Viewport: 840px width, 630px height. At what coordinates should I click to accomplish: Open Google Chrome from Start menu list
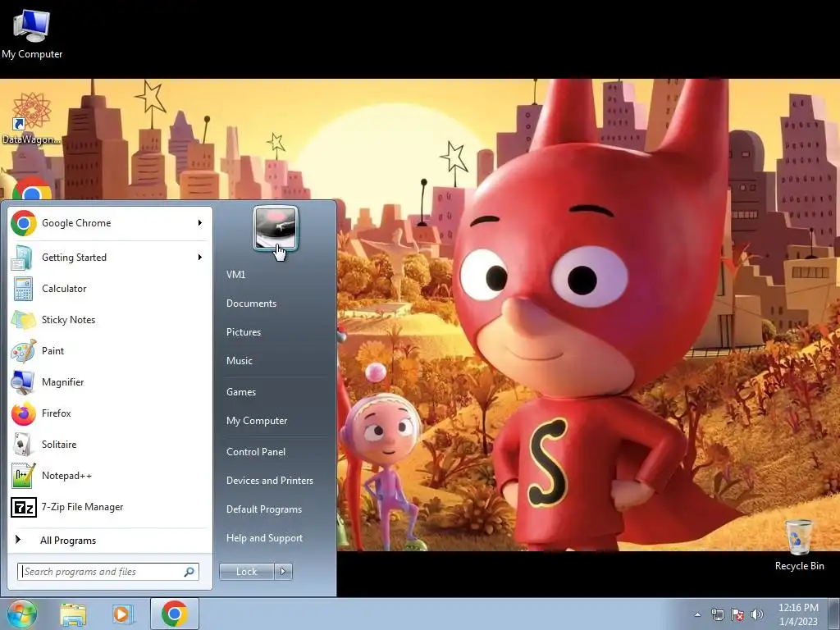pyautogui.click(x=110, y=223)
